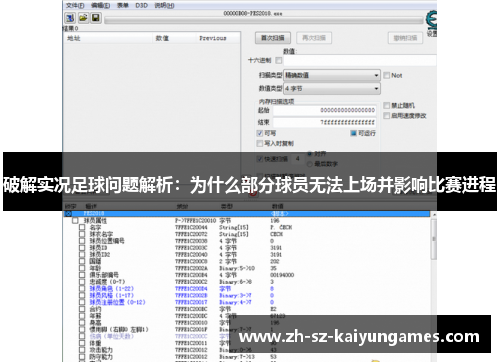Open Cheat Engine settings logo

pyautogui.click(x=432, y=19)
